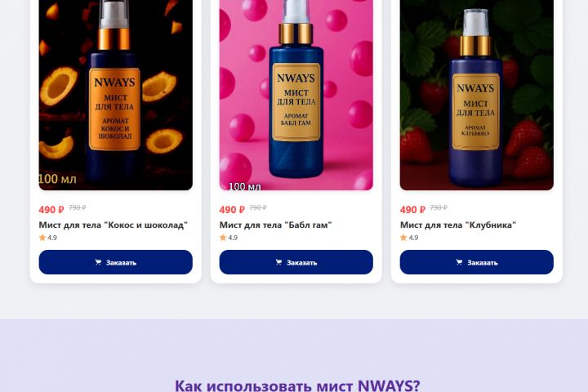Open product title Мист для тела "Бабл гам"
Image resolution: width=588 pixels, height=392 pixels.
click(x=276, y=225)
